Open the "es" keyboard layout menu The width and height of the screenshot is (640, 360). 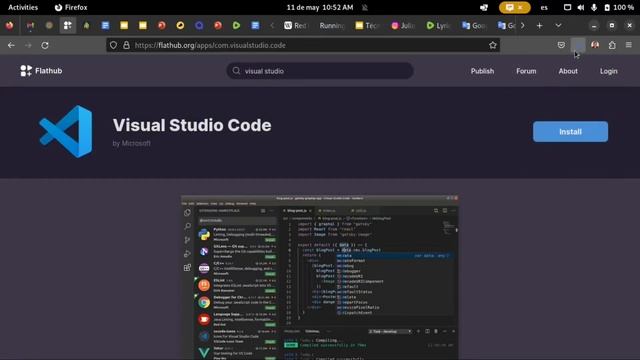[x=544, y=7]
